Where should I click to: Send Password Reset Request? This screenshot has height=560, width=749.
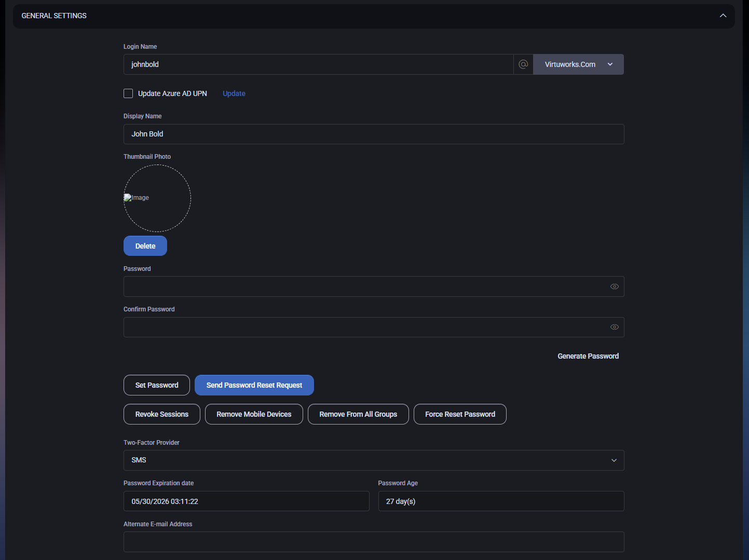pos(254,385)
